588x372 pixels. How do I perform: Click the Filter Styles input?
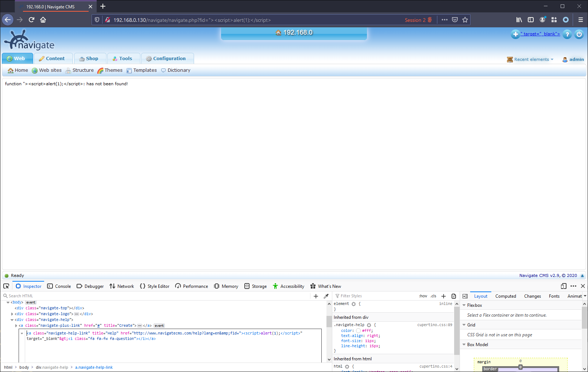point(376,296)
